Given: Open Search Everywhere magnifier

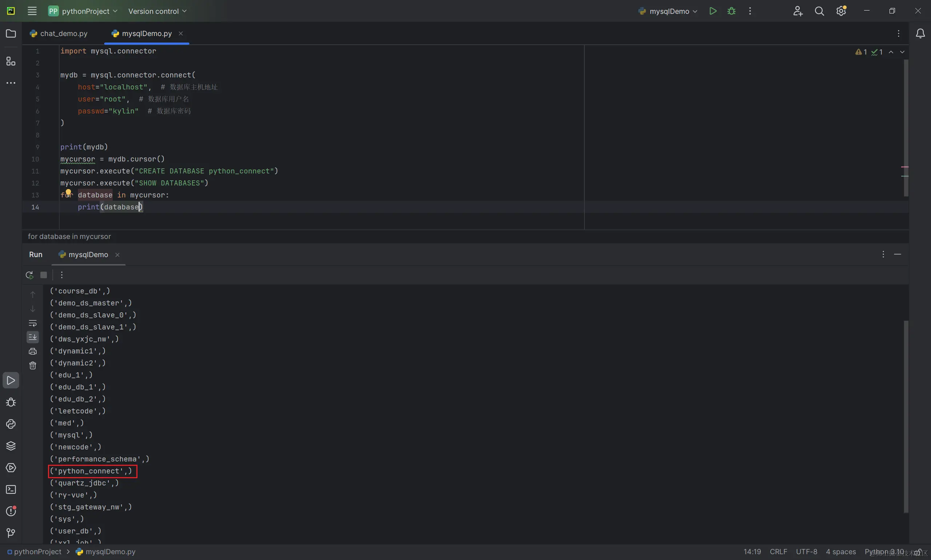Looking at the screenshot, I should coord(819,11).
